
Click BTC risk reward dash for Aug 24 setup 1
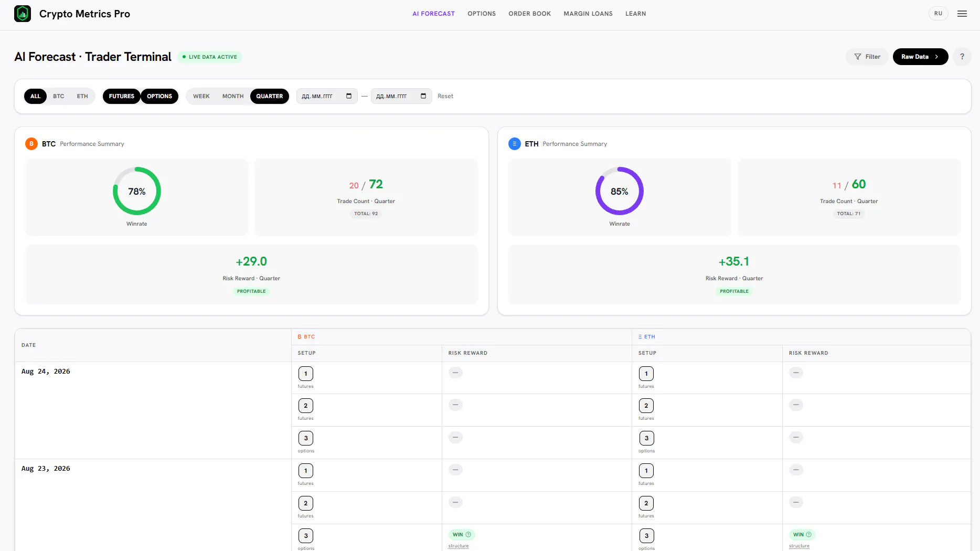(x=455, y=373)
